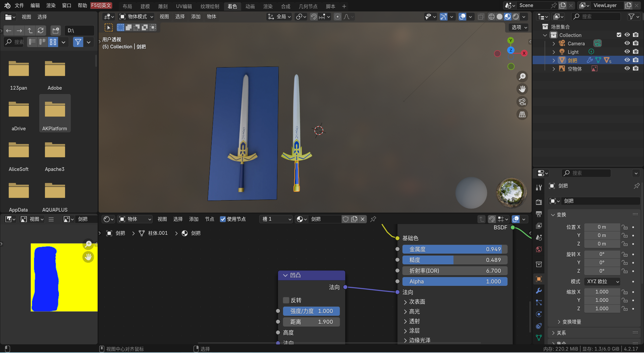Click the F5切英文 button in the menu bar
644x353 pixels.
point(101,5)
